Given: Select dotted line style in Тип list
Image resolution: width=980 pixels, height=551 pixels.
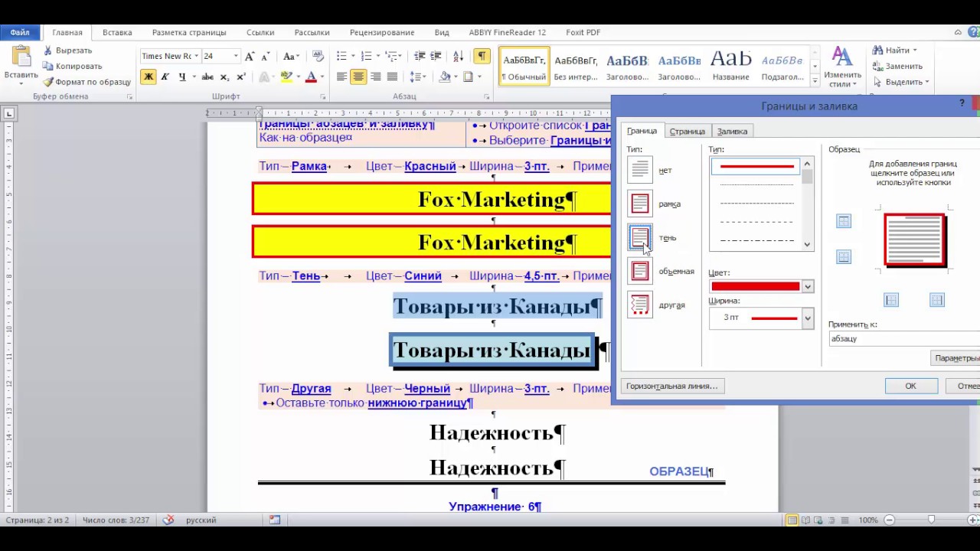Looking at the screenshot, I should (x=756, y=184).
